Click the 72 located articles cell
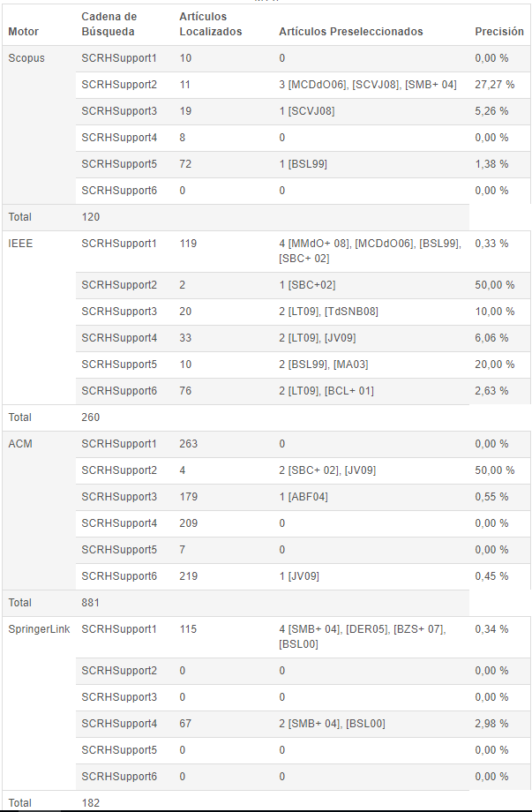This screenshot has height=812, width=532. (185, 164)
